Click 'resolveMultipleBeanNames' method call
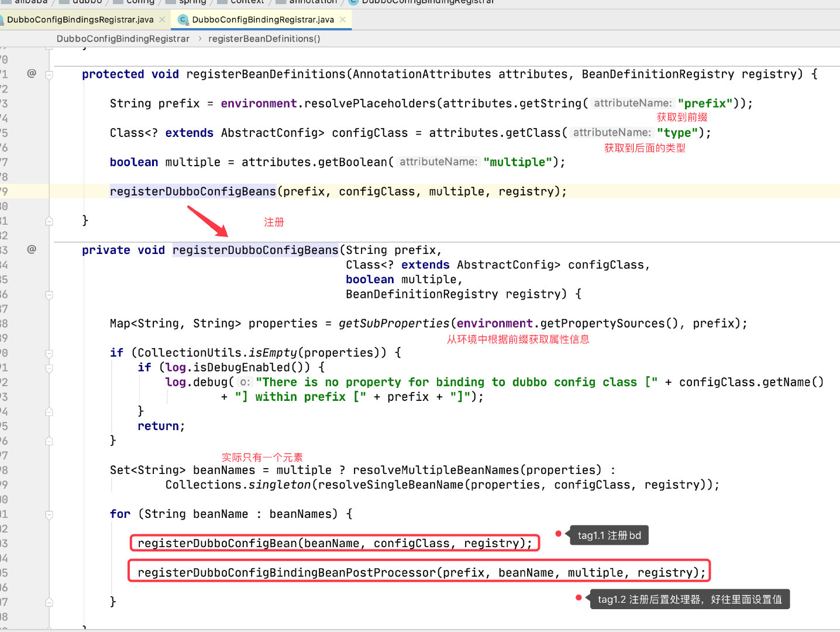The width and height of the screenshot is (840, 632). tap(436, 470)
